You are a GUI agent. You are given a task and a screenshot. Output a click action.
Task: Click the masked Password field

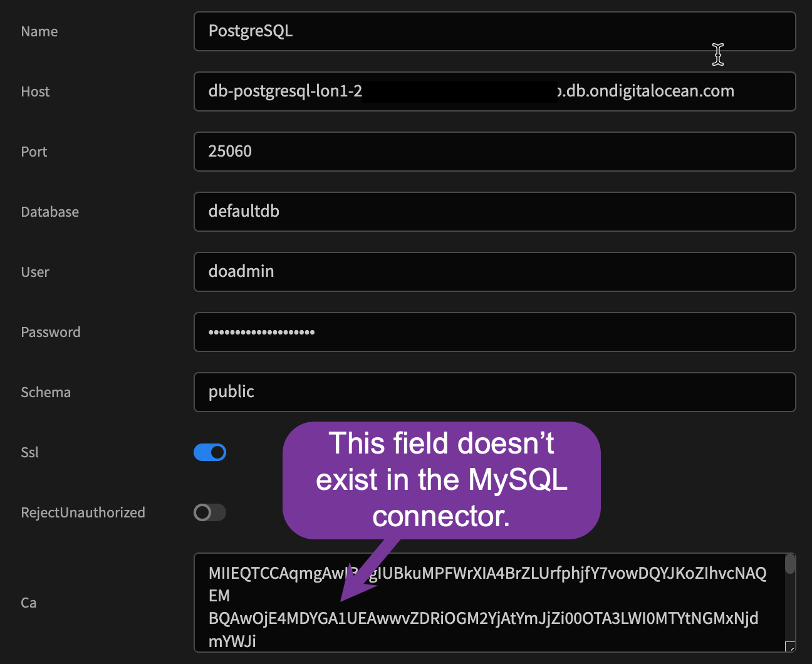pyautogui.click(x=494, y=332)
